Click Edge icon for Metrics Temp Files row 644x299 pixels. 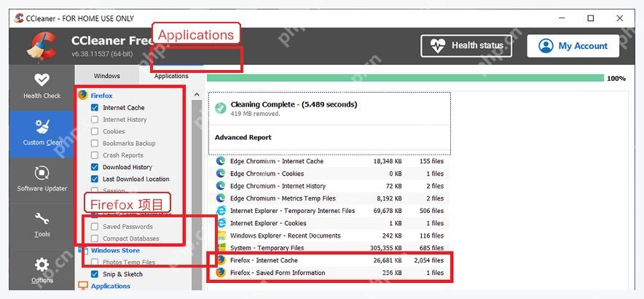(x=221, y=198)
